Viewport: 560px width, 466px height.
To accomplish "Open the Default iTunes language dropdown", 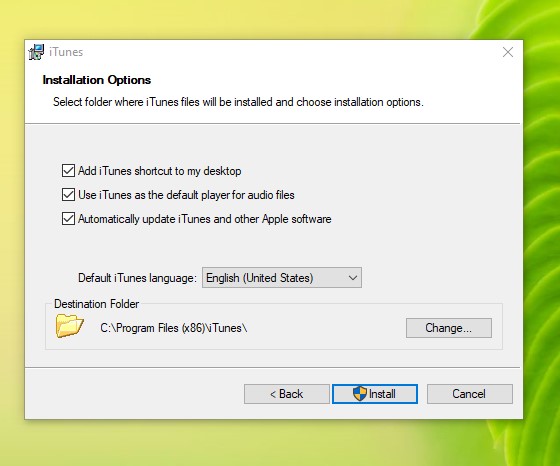I will click(282, 277).
